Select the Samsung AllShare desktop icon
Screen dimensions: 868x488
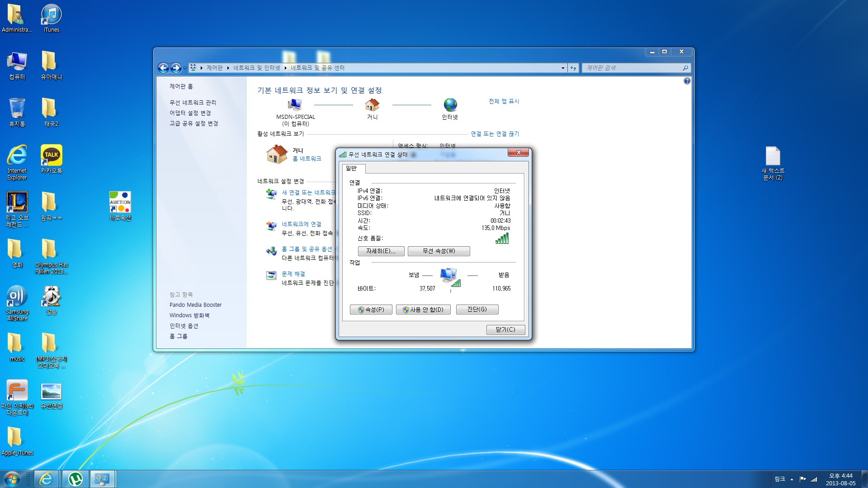(x=17, y=303)
